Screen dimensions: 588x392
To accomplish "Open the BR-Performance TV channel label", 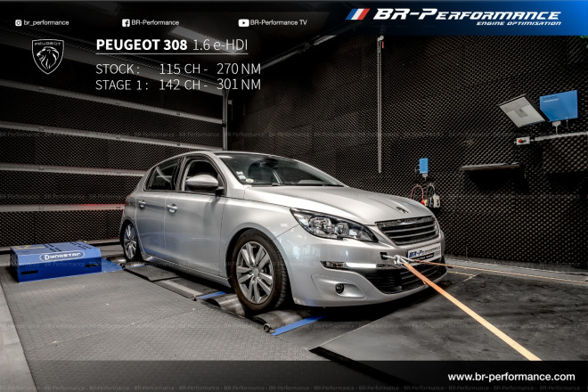I will [x=279, y=22].
